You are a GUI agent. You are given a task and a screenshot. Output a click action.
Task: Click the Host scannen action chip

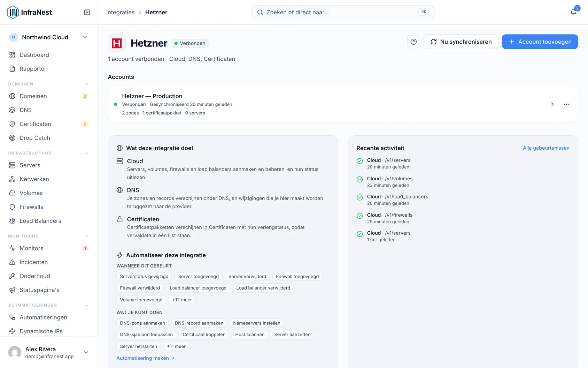point(250,335)
